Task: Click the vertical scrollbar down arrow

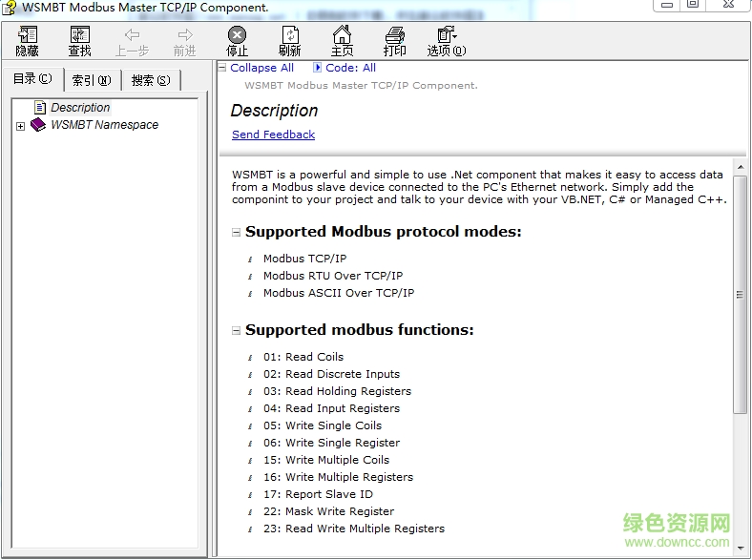Action: click(x=741, y=548)
